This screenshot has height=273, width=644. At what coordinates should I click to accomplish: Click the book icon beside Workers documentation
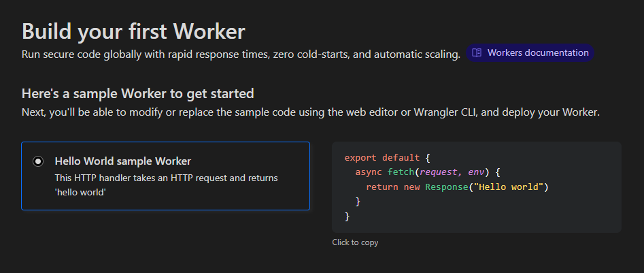click(x=477, y=52)
